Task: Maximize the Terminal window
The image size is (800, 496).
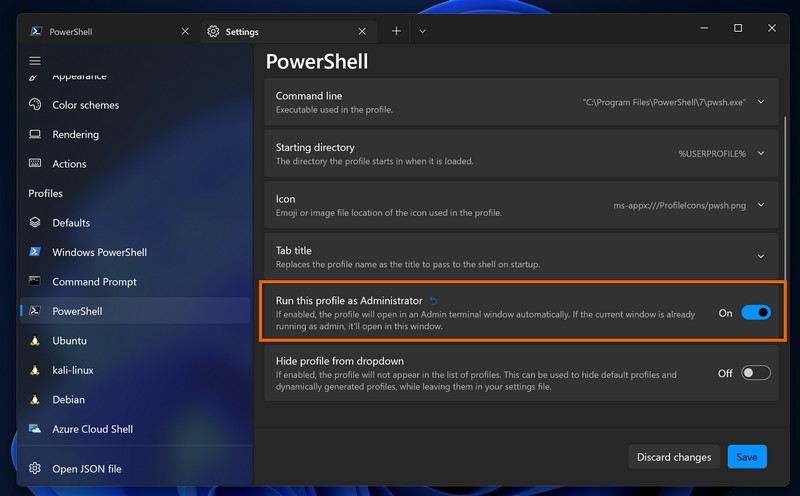Action: [x=738, y=28]
